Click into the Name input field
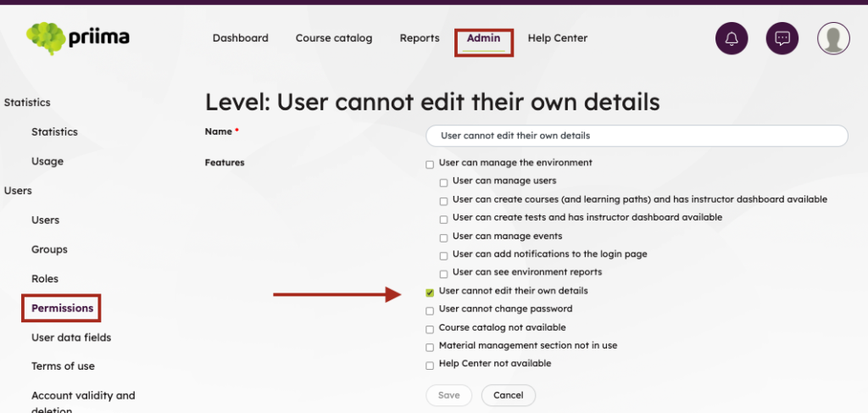This screenshot has width=868, height=413. tap(637, 136)
